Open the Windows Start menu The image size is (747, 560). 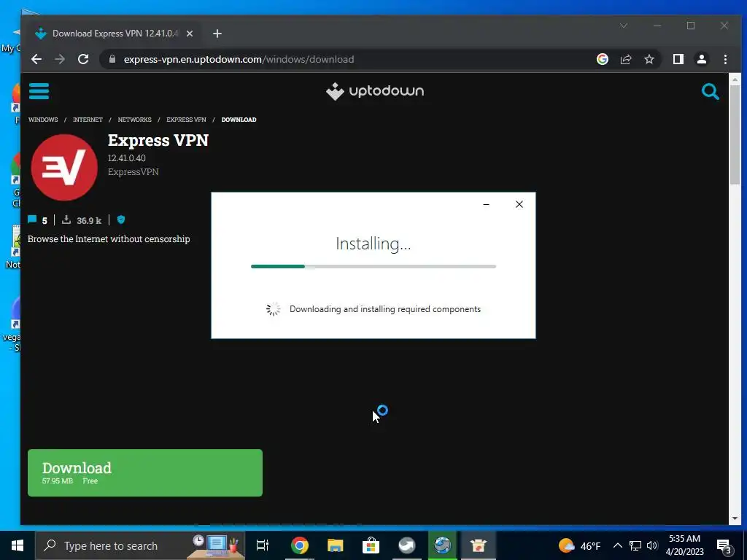18,545
